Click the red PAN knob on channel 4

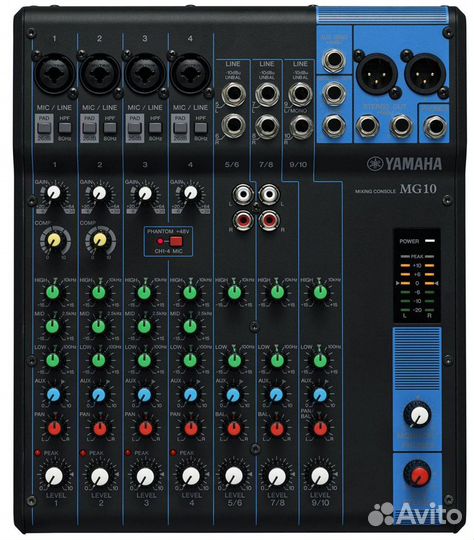[191, 428]
